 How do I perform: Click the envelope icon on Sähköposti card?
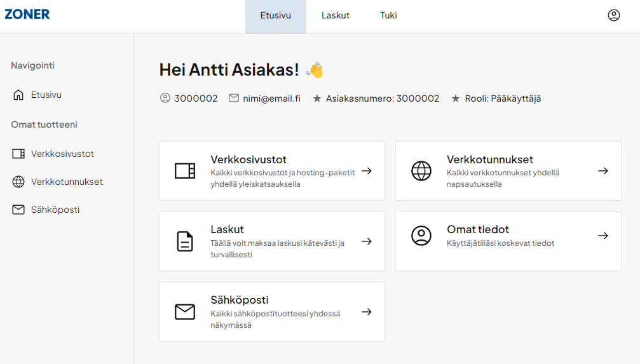(185, 312)
